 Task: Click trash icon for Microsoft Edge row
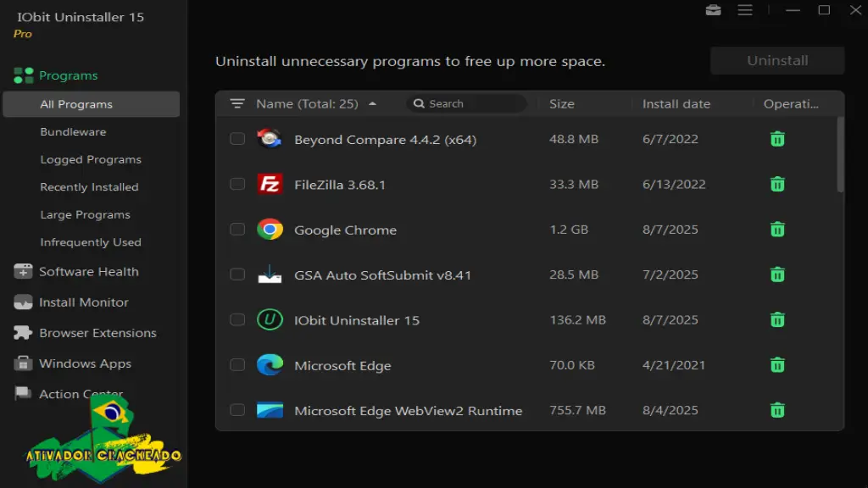tap(777, 365)
